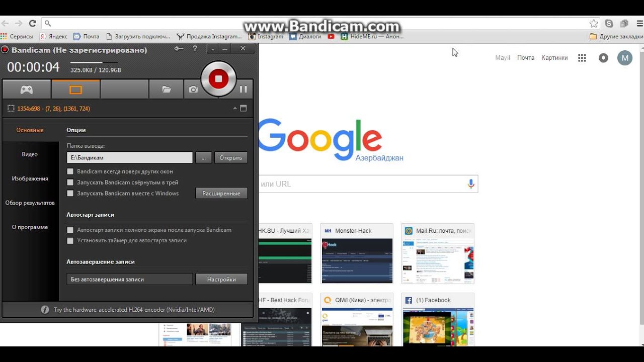Pause the Bandicam recording
Screen dimensions: 644x362
(244, 89)
